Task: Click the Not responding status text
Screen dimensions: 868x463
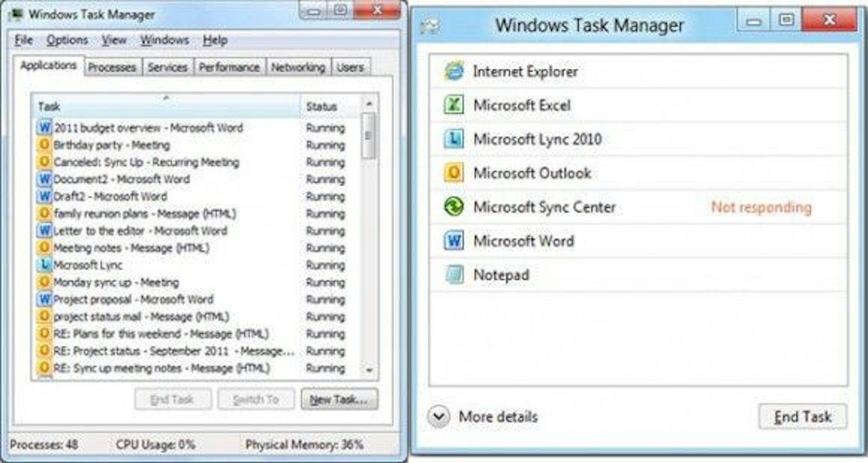Action: pyautogui.click(x=761, y=207)
